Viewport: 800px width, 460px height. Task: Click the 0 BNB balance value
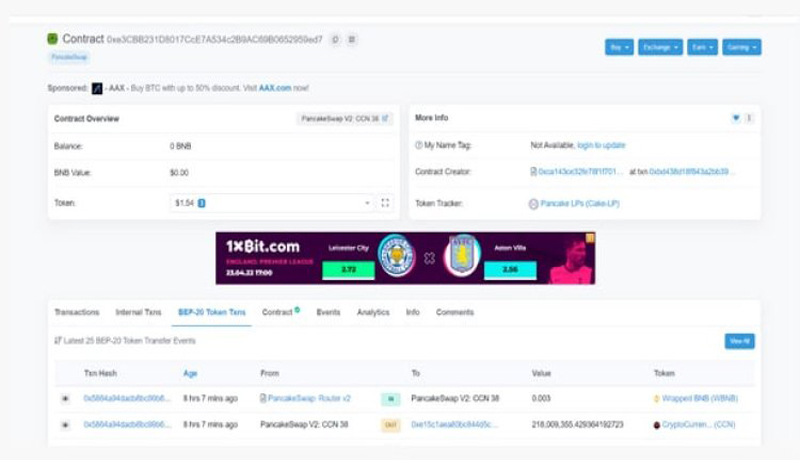coord(181,146)
